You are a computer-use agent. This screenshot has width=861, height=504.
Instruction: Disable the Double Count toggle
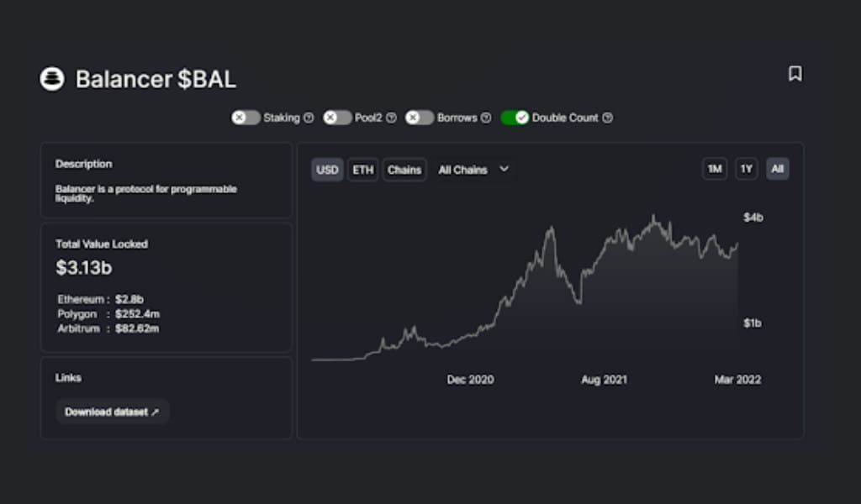515,118
